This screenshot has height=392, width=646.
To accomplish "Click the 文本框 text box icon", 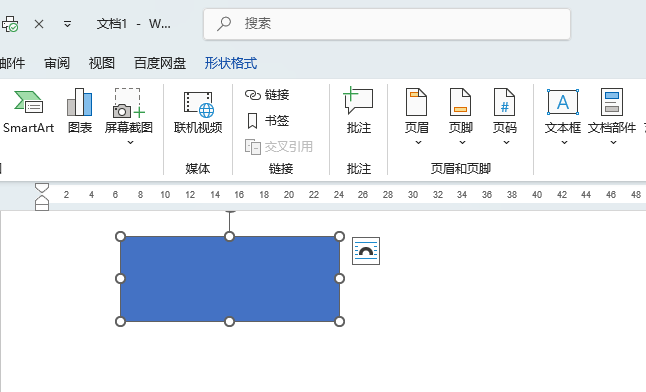I will tap(563, 102).
